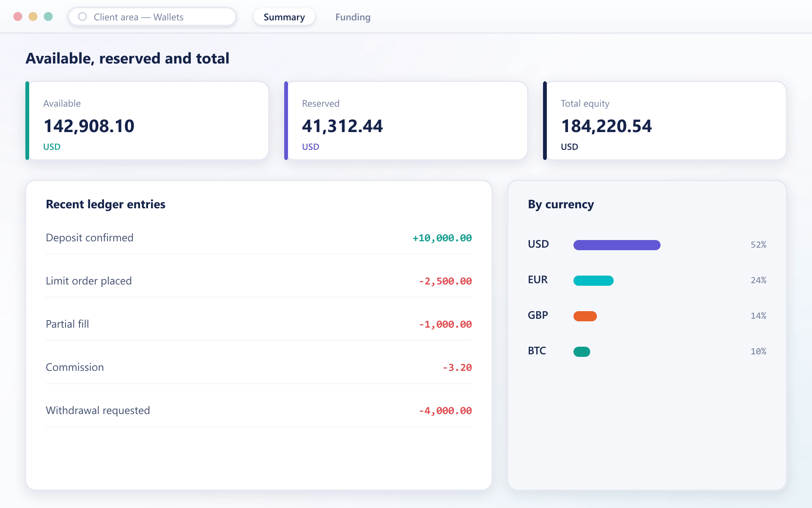
Task: Click the EUR currency label
Action: 538,280
